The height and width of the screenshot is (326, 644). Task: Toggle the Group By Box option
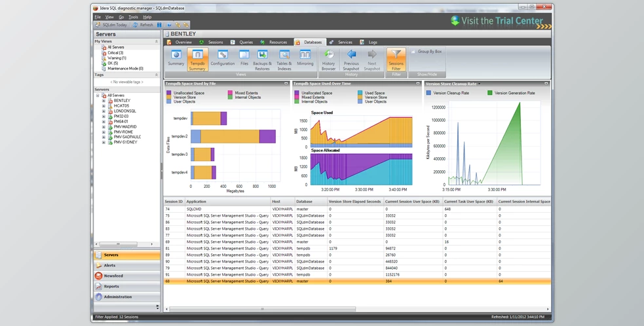click(x=426, y=52)
